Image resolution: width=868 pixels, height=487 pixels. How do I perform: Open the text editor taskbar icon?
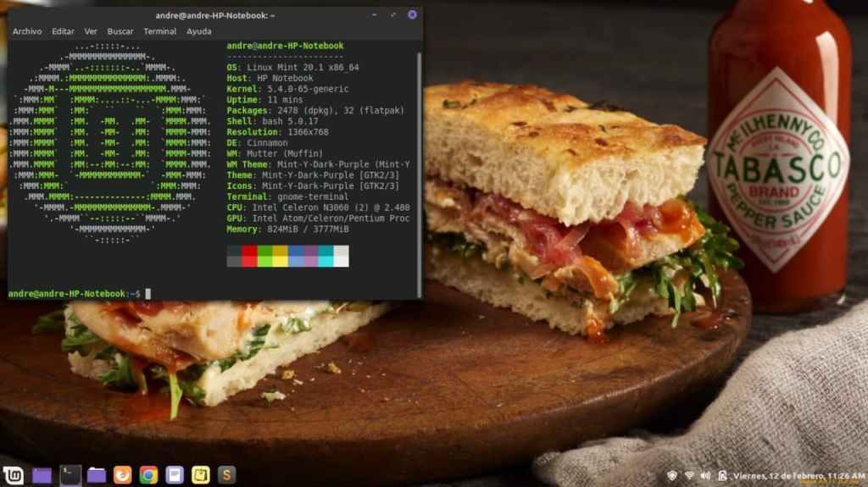175,475
